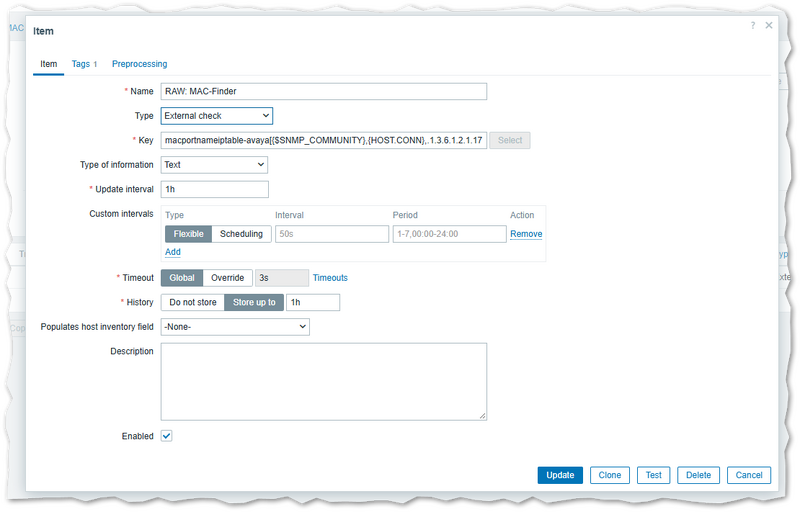
Task: Click the Test button
Action: (x=654, y=475)
